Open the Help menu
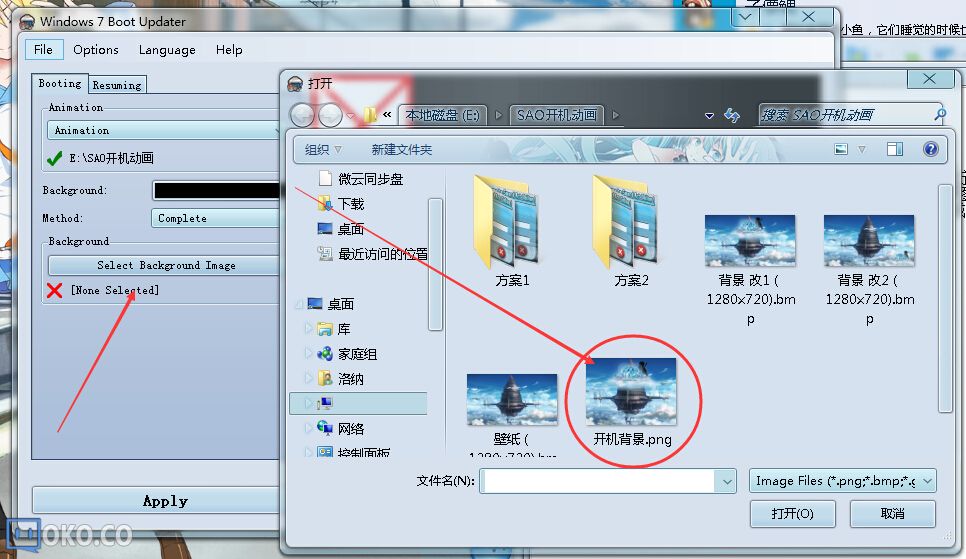The image size is (966, 559). 229,49
